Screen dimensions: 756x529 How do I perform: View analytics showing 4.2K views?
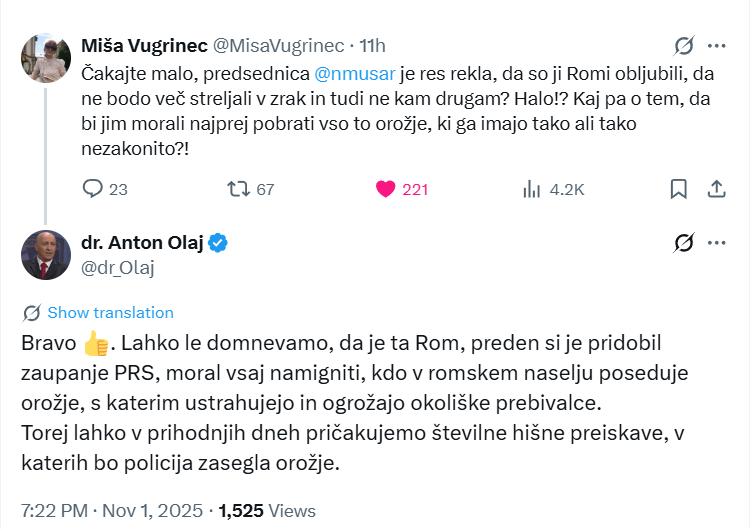tap(531, 189)
